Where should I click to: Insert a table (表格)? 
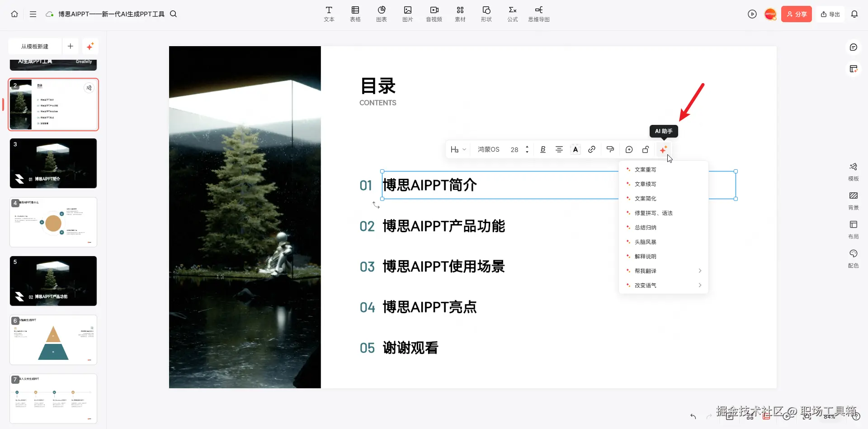[x=355, y=14]
